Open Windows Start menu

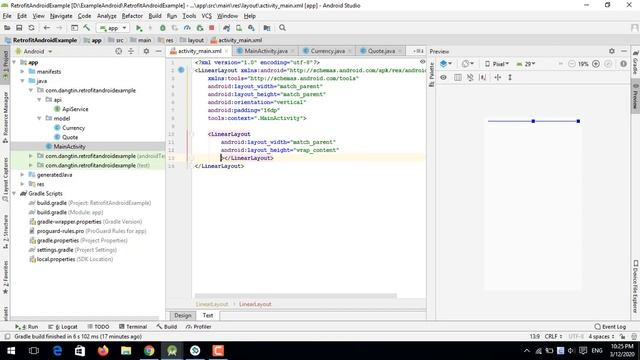click(11, 351)
